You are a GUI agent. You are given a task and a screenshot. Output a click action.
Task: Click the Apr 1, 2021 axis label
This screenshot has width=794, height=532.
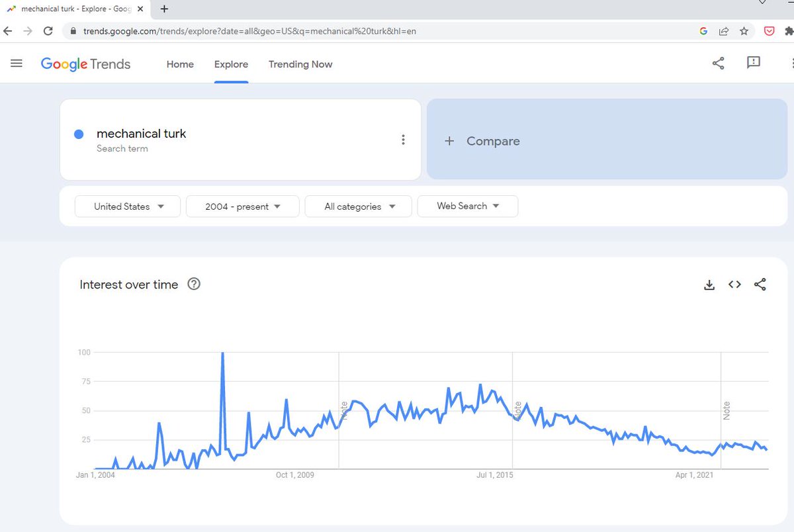(x=695, y=475)
